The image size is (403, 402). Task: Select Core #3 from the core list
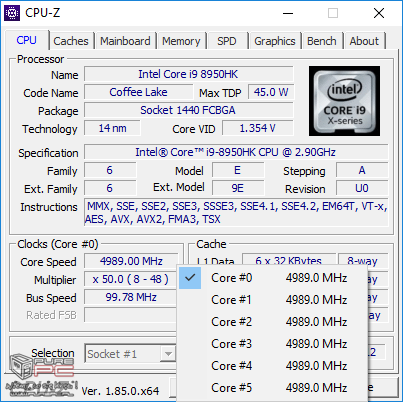273,344
